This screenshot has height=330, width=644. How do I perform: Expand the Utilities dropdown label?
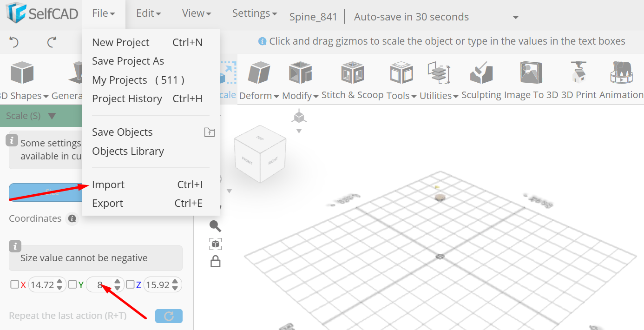pyautogui.click(x=439, y=95)
